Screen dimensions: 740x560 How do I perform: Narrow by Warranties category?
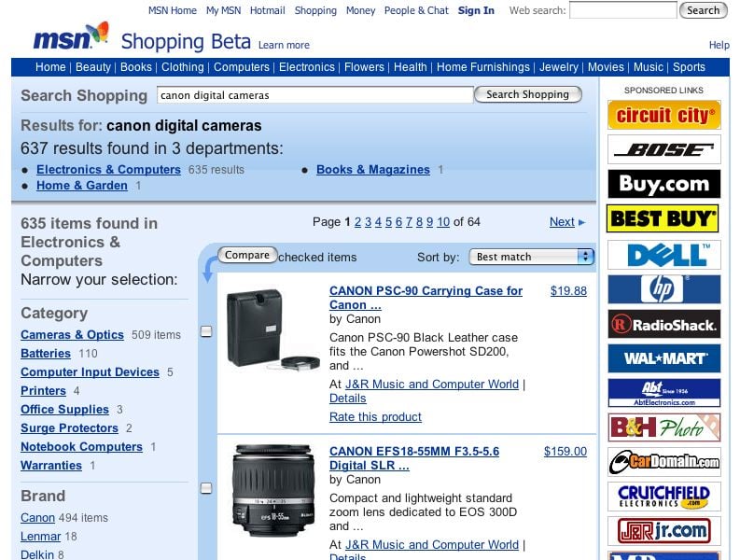(51, 466)
